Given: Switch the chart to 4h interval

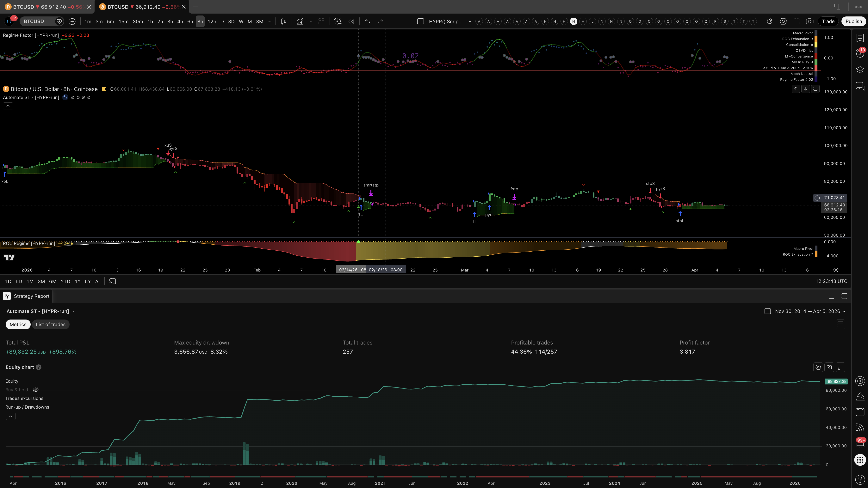Looking at the screenshot, I should point(180,21).
